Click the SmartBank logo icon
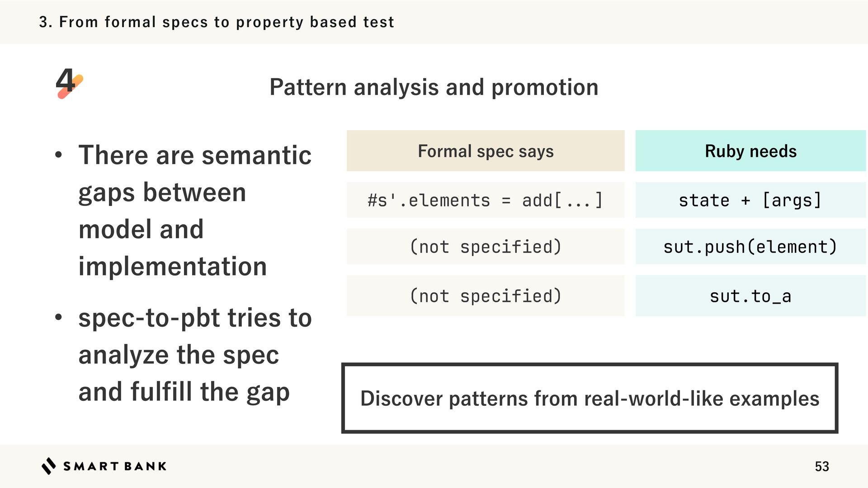Viewport: 868px width, 488px height. click(48, 466)
